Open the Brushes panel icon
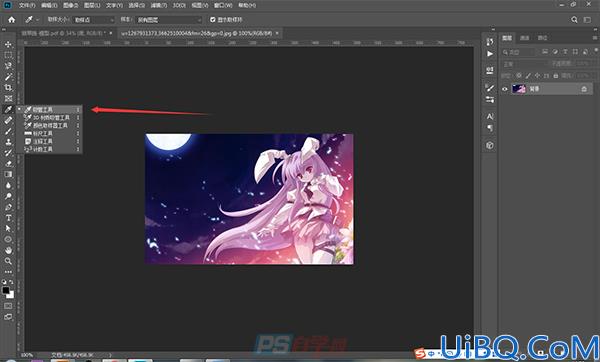The height and width of the screenshot is (362, 600). 490,88
